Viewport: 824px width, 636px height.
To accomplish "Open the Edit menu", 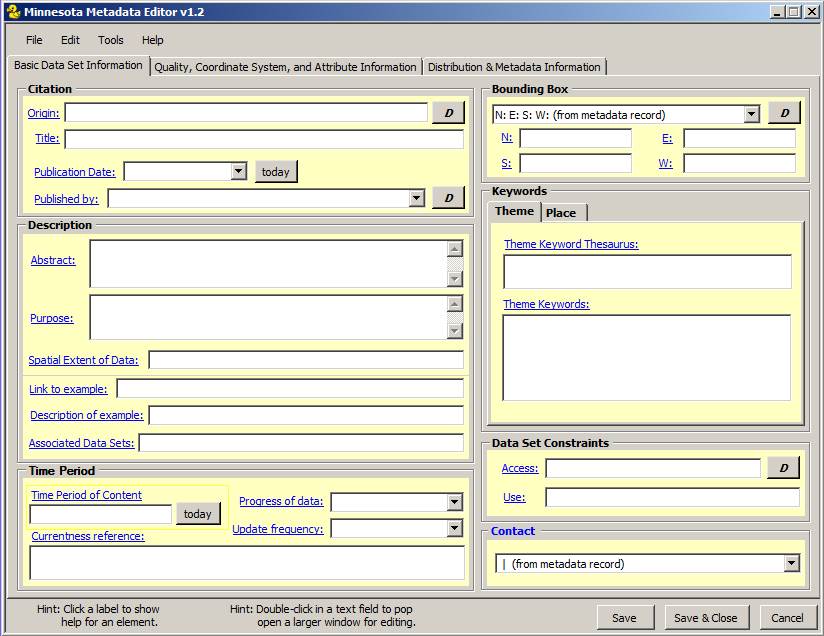I will click(x=70, y=40).
